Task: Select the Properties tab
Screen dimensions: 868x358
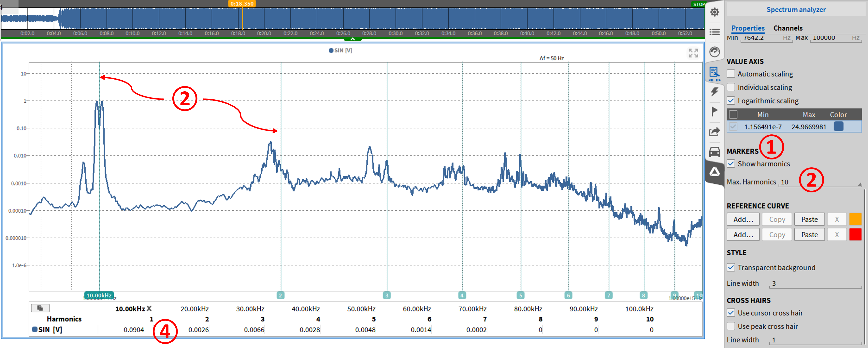Action: point(748,28)
